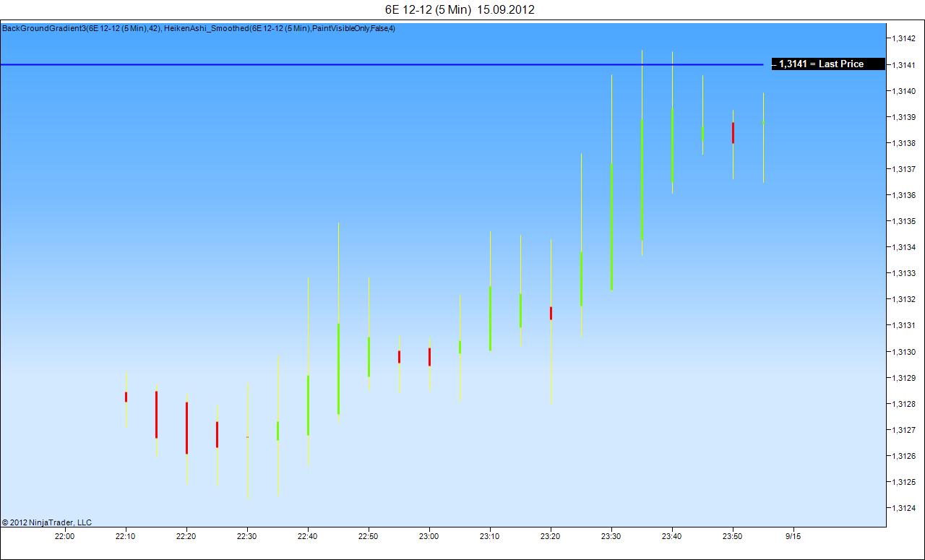
Task: Click the 1,3128 price axis label
Action: (x=903, y=404)
